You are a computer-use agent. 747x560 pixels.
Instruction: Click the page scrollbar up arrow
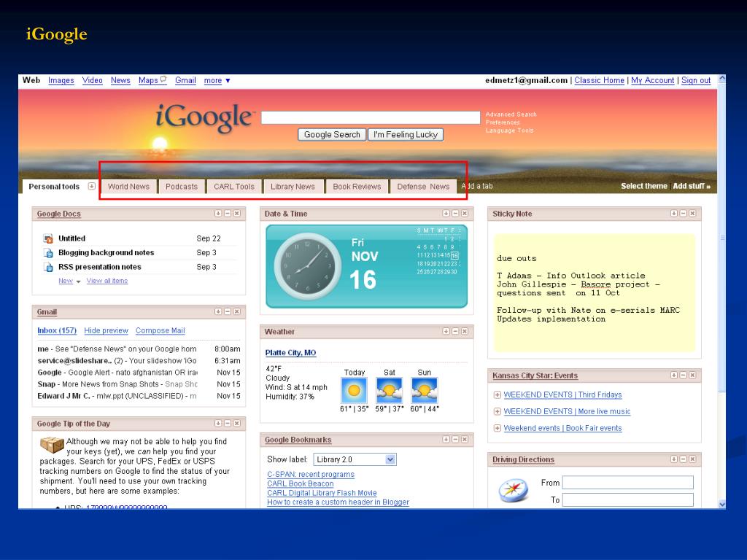tap(721, 78)
